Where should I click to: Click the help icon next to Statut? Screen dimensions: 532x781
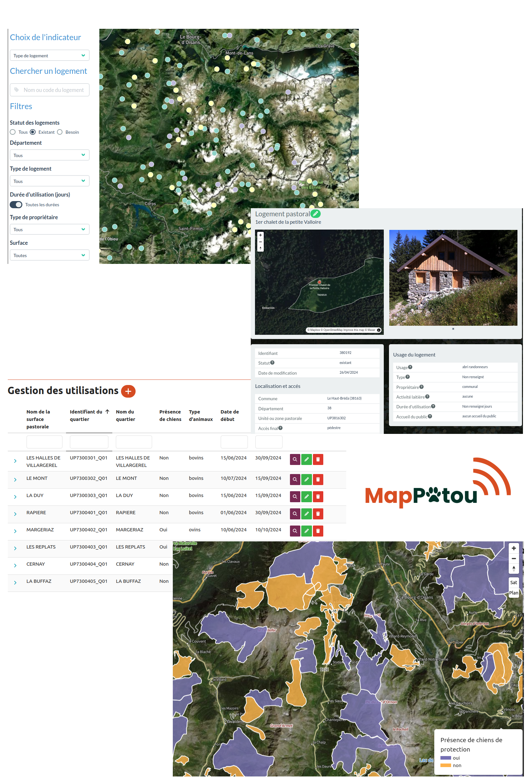pyautogui.click(x=272, y=363)
